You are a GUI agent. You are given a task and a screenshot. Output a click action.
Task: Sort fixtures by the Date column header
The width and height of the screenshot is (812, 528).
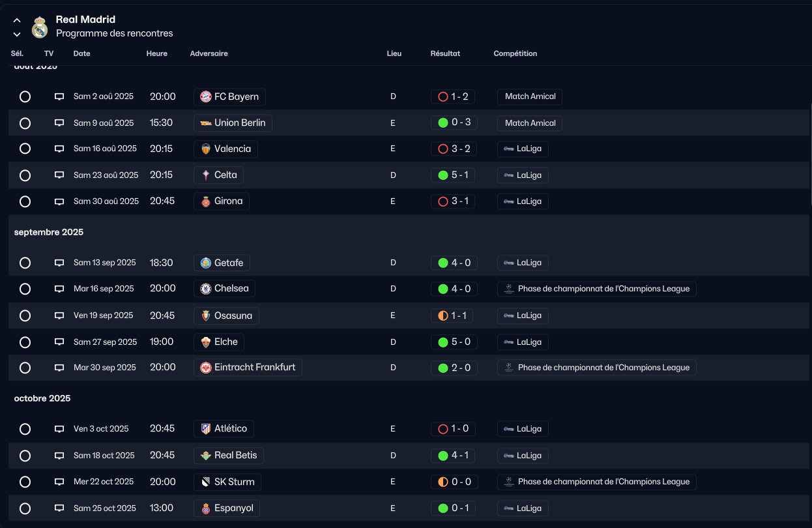[x=82, y=53]
